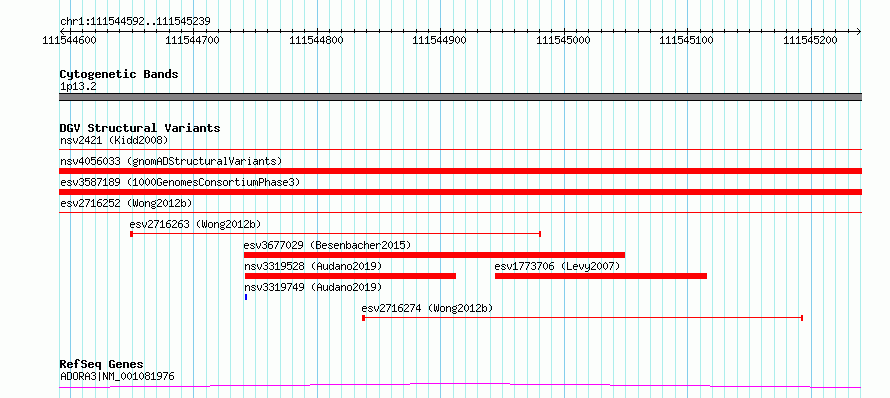Click the thin red esv2716252 variant line
This screenshot has width=890, height=398.
click(460, 212)
